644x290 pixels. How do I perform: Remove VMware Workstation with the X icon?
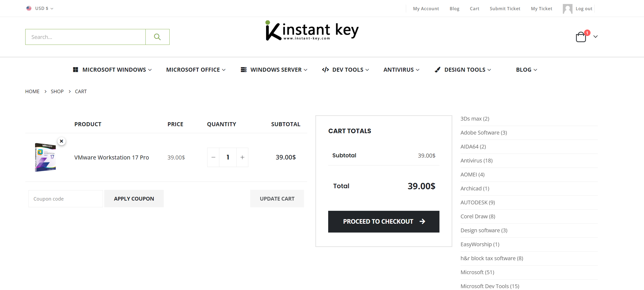[62, 141]
